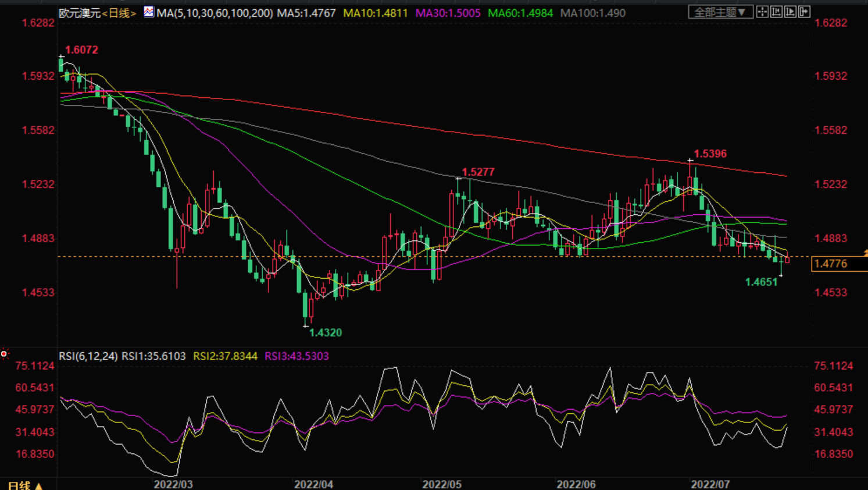Click the 1.5396 peak price label
The height and width of the screenshot is (490, 868).
point(710,154)
